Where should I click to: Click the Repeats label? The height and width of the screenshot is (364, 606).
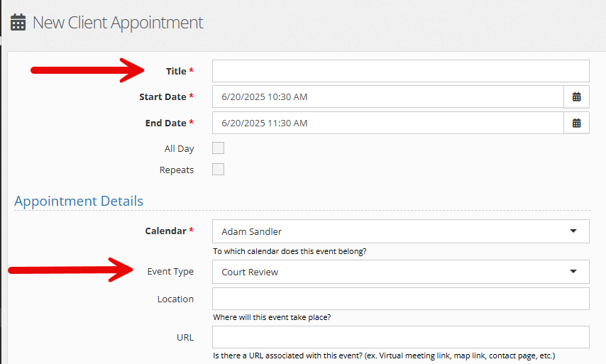pos(177,170)
